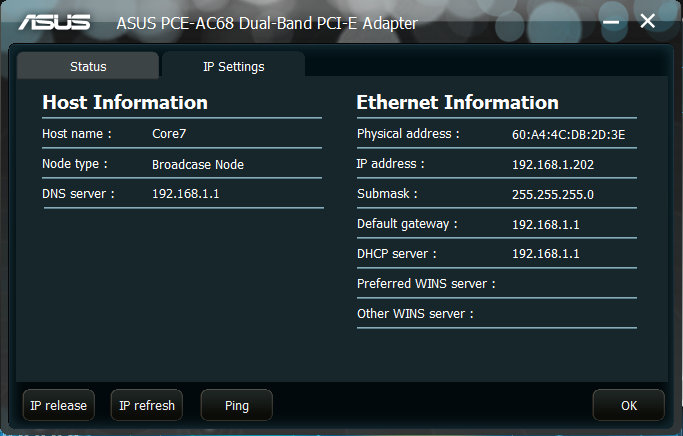The width and height of the screenshot is (683, 436).
Task: Close the adapter utility window
Action: tap(647, 20)
